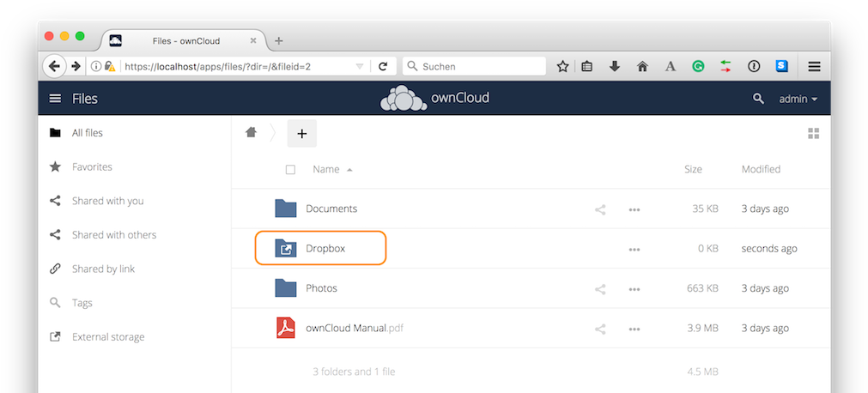
Task: Open the address bar history dropdown arrow
Action: click(359, 66)
